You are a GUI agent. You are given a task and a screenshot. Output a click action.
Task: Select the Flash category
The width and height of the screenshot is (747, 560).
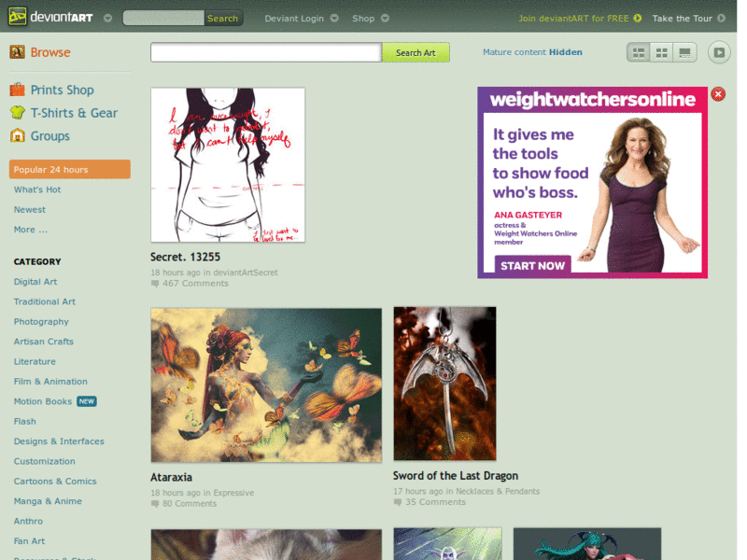tap(25, 422)
